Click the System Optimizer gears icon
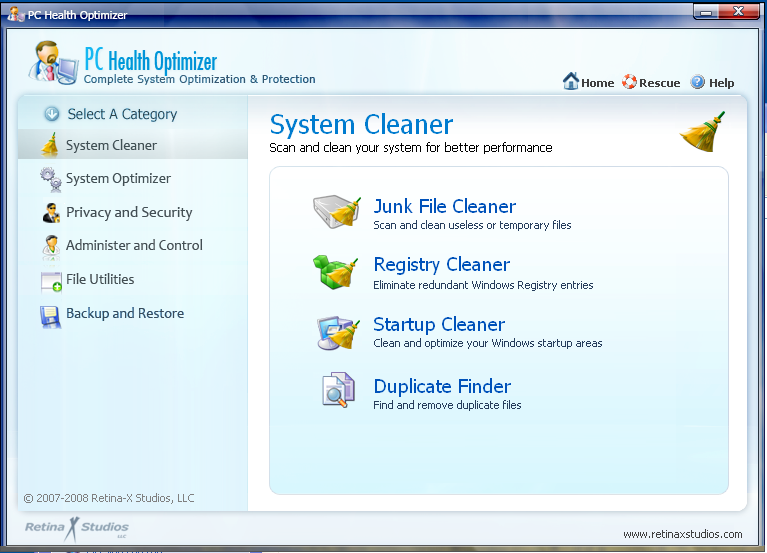This screenshot has width=767, height=553. (x=51, y=179)
